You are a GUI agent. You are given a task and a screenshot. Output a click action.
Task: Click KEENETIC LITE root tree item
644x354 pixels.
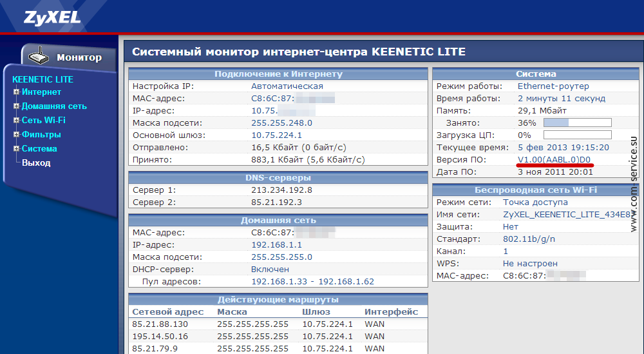43,79
